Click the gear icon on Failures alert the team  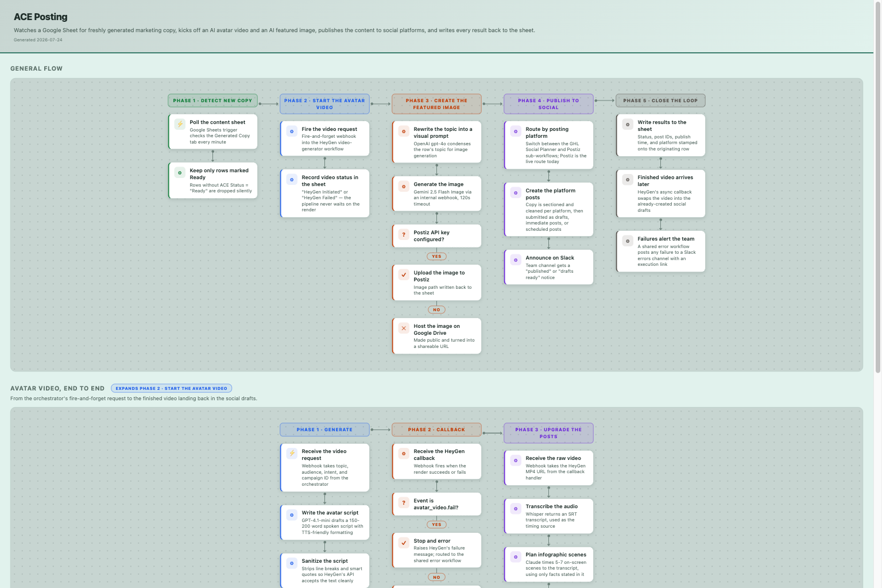click(x=628, y=241)
